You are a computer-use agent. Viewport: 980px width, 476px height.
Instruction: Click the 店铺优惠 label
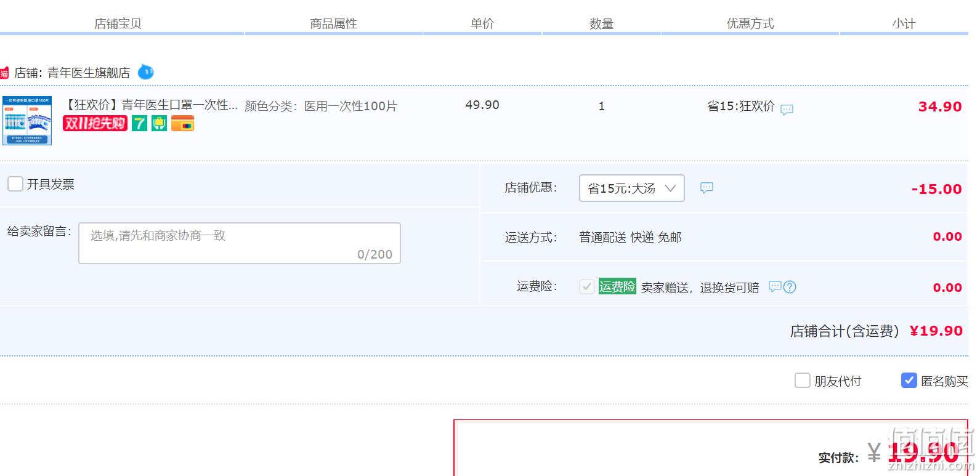[x=531, y=187]
